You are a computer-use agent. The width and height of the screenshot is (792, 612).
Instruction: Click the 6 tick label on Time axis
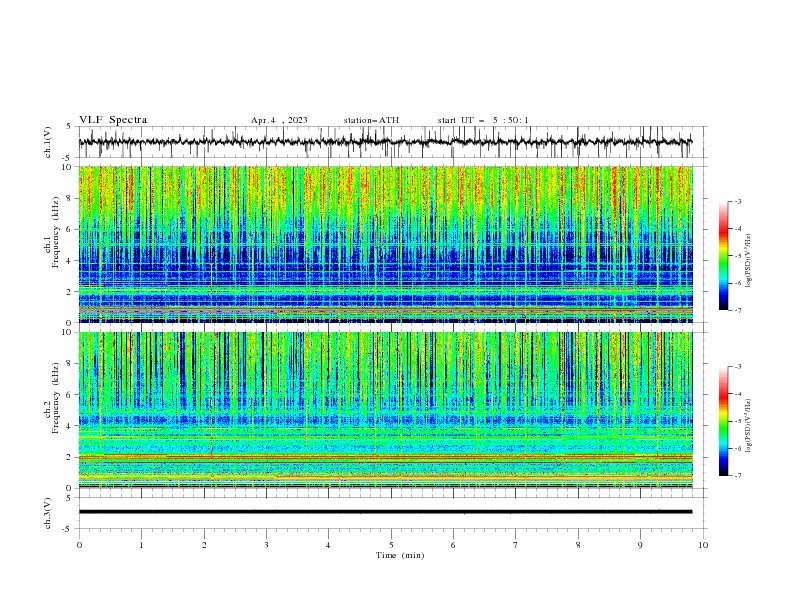click(x=453, y=545)
